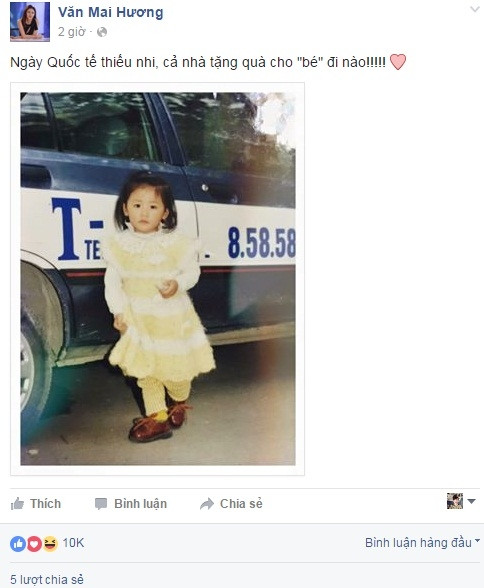This screenshot has height=588, width=484.
Task: Click the public globe privacy icon
Action: click(102, 32)
